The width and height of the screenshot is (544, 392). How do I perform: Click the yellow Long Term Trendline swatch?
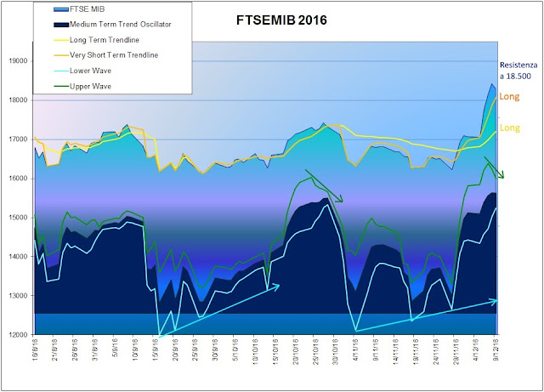pyautogui.click(x=61, y=40)
